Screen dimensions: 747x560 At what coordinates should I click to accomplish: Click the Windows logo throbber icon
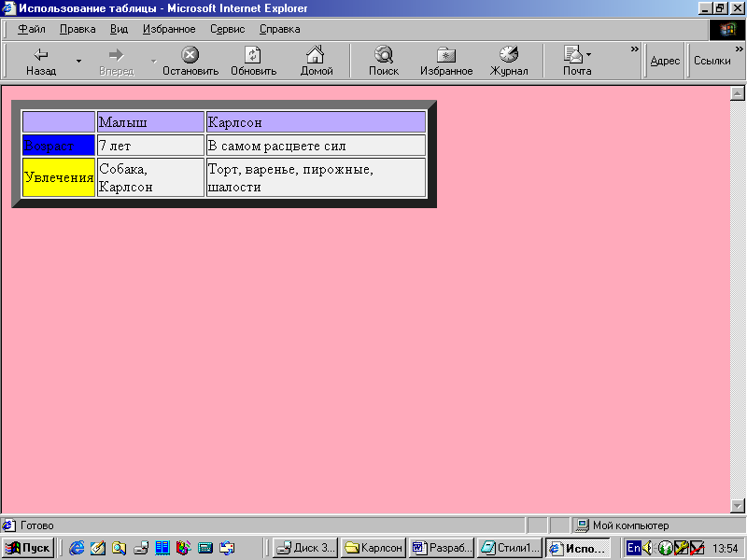click(727, 30)
